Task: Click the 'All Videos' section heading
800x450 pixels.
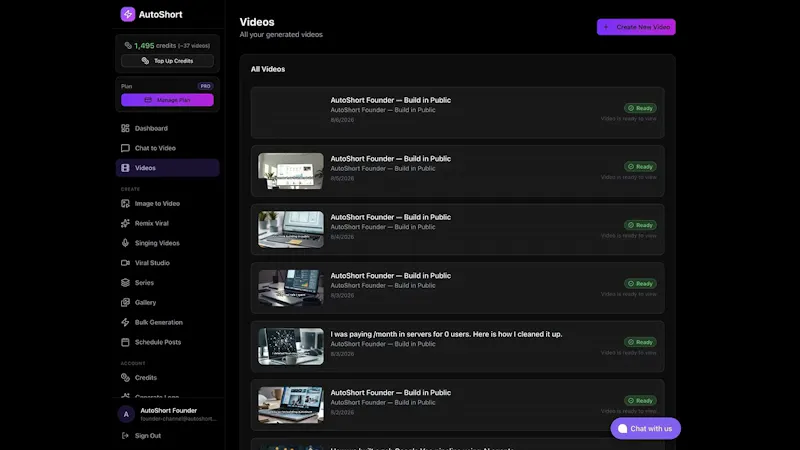Action: (268, 69)
